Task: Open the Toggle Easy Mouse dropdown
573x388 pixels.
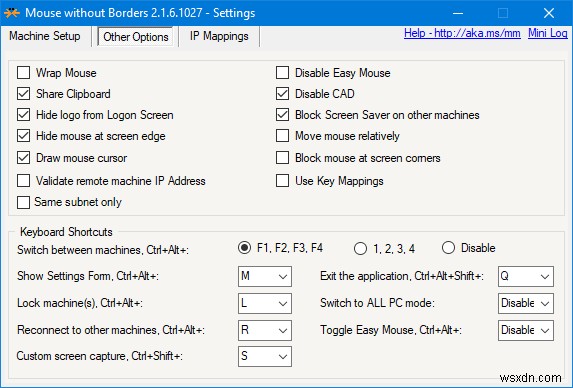Action: coord(526,330)
